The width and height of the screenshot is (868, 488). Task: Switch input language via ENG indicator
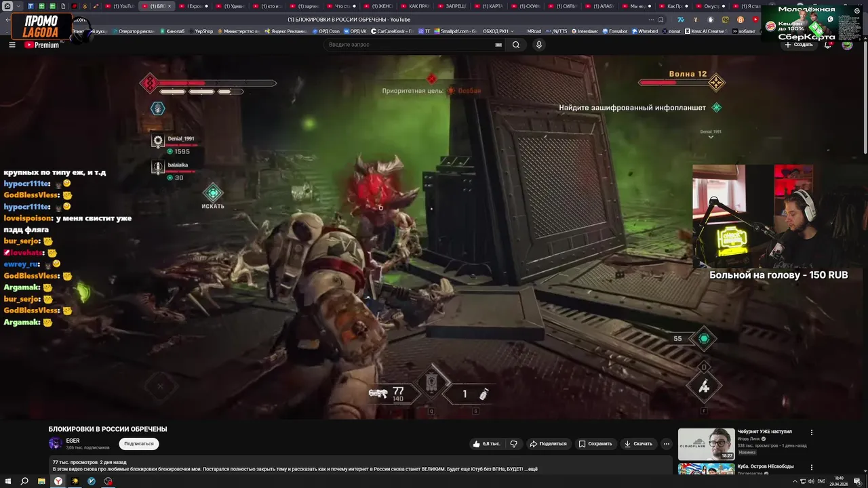tap(821, 481)
